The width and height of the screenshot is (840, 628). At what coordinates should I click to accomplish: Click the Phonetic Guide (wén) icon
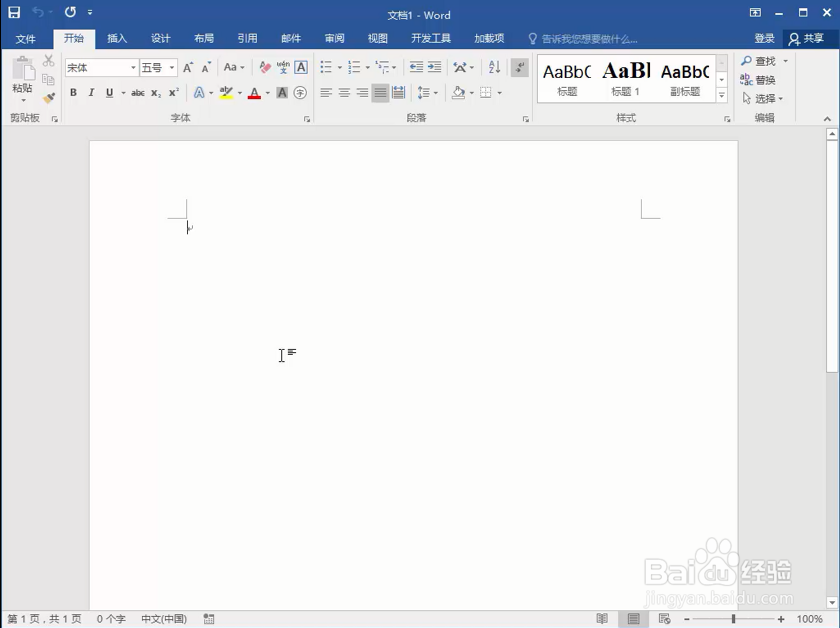click(283, 68)
